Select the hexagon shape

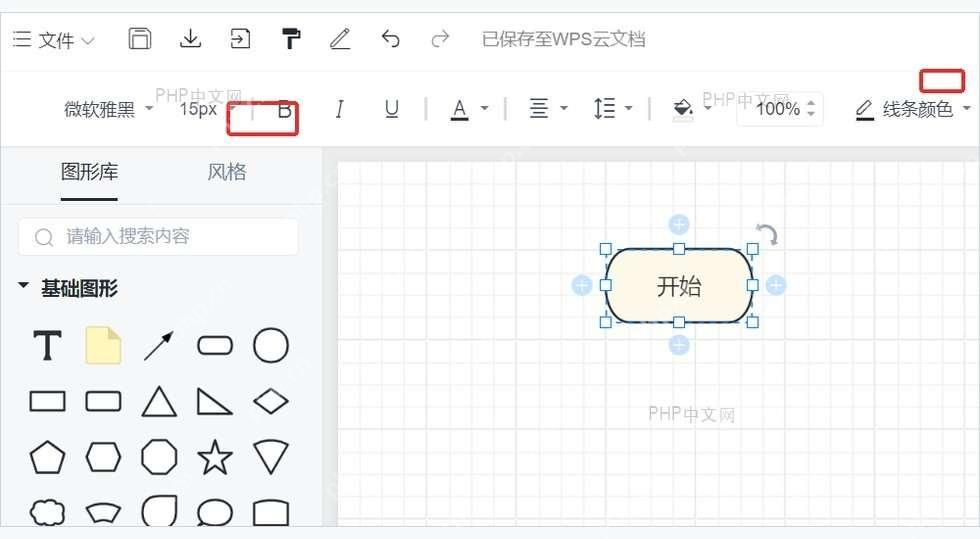coord(103,457)
